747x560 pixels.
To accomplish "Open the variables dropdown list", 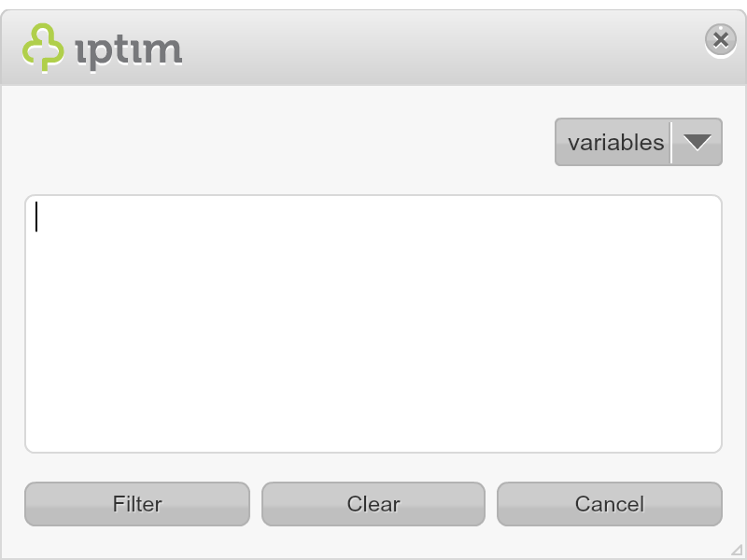I will [x=639, y=142].
